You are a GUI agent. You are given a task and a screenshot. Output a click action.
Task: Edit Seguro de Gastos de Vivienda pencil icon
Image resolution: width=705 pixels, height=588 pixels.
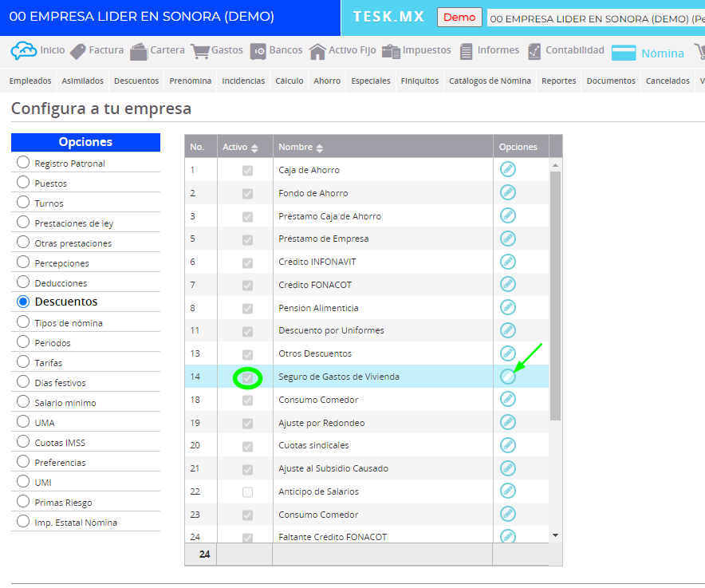click(x=508, y=377)
